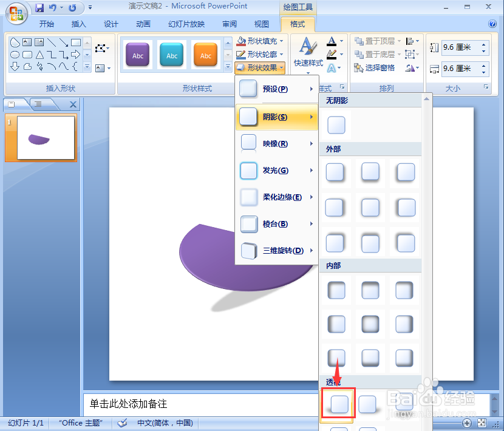Click the shape height field 9.6 厘米
Image resolution: width=504 pixels, height=431 pixels.
pyautogui.click(x=461, y=47)
